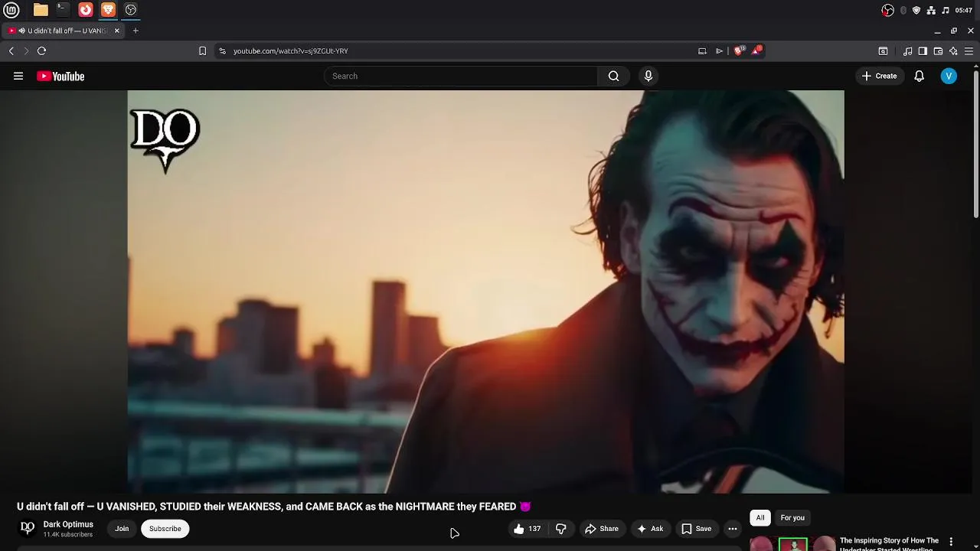The height and width of the screenshot is (551, 980).
Task: Open a new browser tab
Action: point(136,31)
